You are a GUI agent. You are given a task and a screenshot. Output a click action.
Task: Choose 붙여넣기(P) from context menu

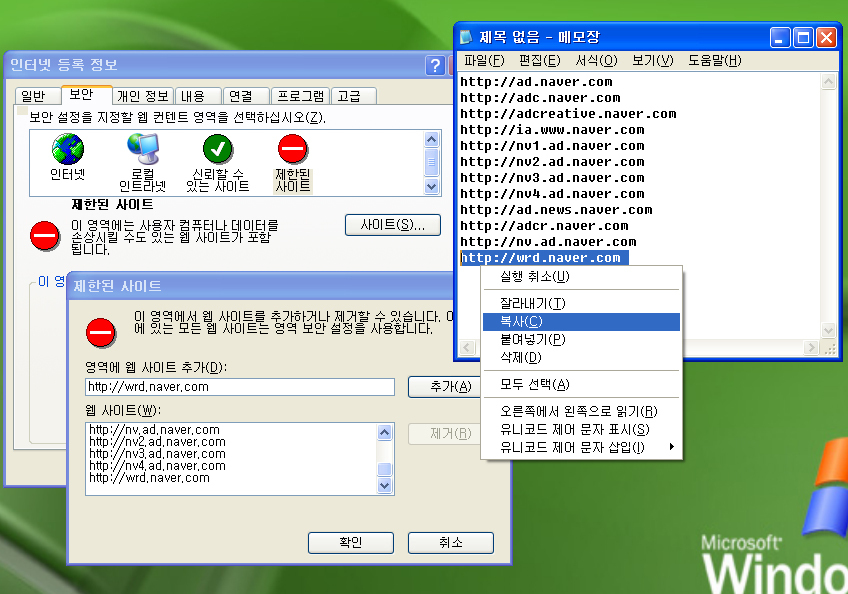click(581, 340)
